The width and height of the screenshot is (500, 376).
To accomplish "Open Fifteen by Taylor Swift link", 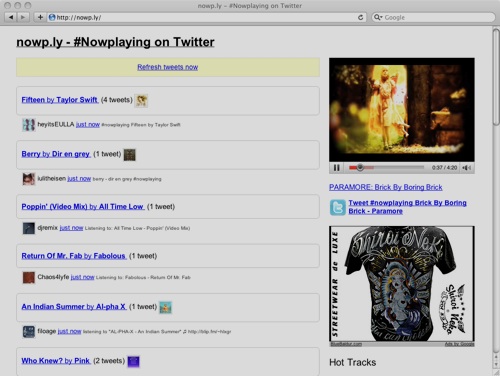I will [60, 100].
